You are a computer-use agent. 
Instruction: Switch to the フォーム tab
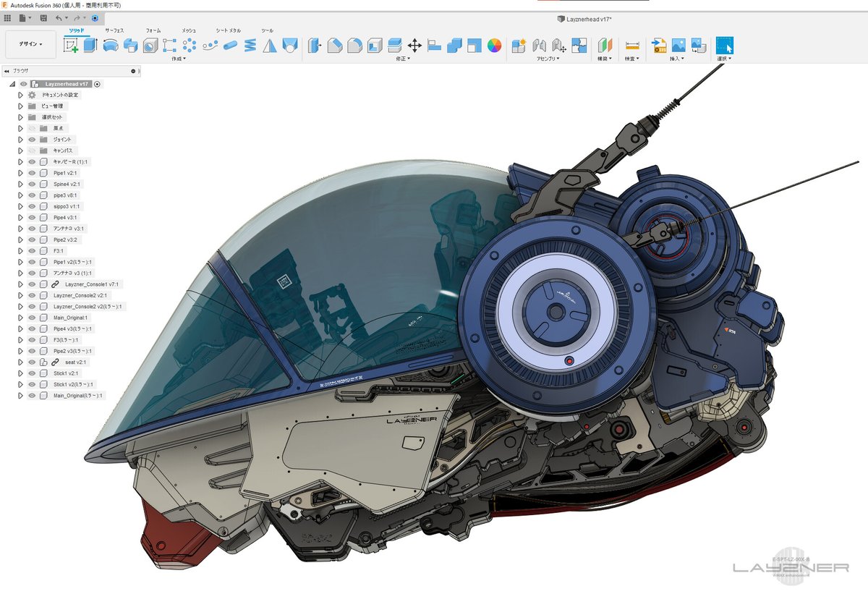click(153, 30)
